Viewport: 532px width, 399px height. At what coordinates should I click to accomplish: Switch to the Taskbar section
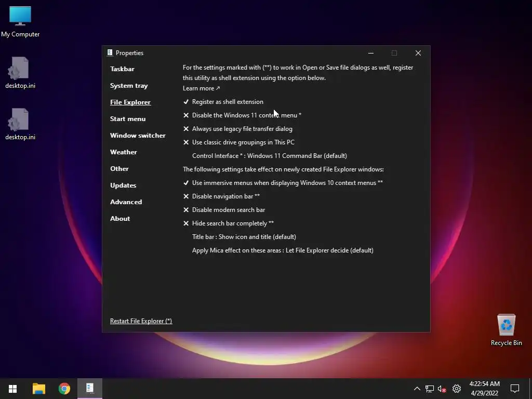(122, 69)
